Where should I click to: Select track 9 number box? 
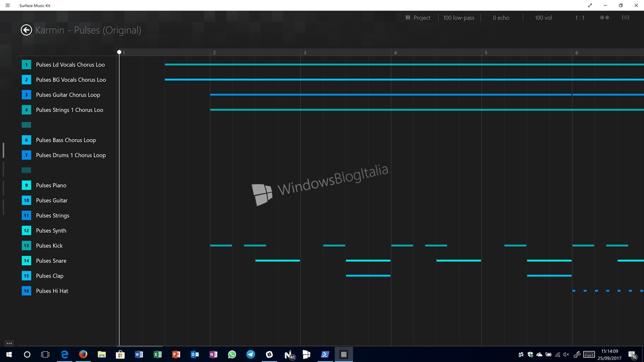click(26, 185)
